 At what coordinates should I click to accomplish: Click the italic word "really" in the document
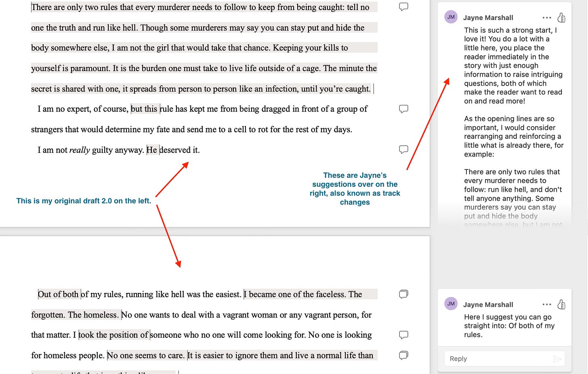tap(80, 150)
